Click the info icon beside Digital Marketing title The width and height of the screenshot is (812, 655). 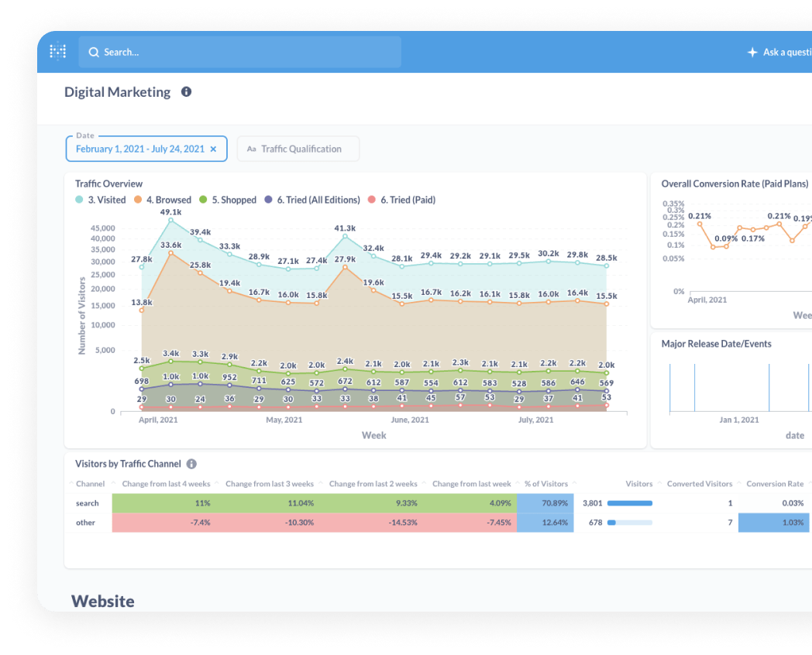point(186,91)
